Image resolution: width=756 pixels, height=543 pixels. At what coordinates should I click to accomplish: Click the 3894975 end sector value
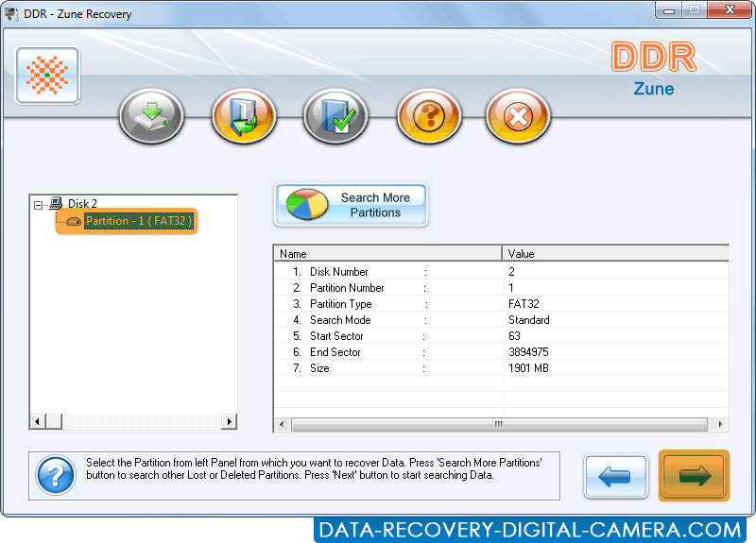pos(528,352)
